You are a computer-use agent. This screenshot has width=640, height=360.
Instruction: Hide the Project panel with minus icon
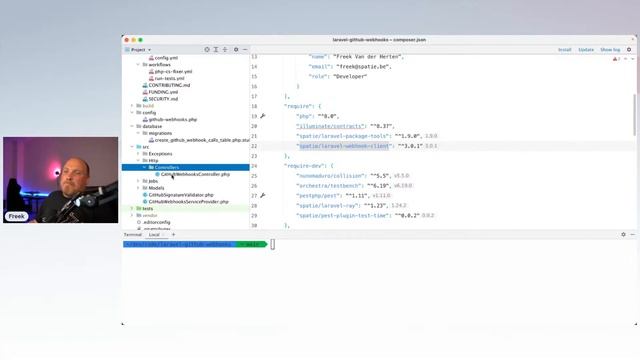245,49
